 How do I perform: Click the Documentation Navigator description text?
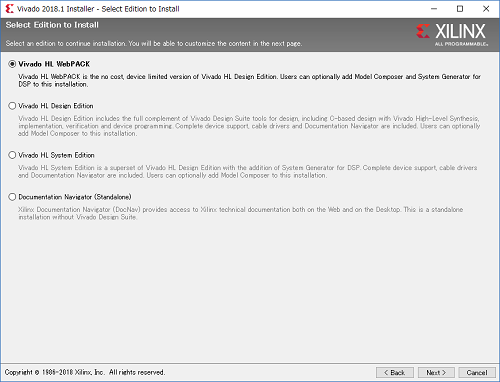pyautogui.click(x=240, y=213)
